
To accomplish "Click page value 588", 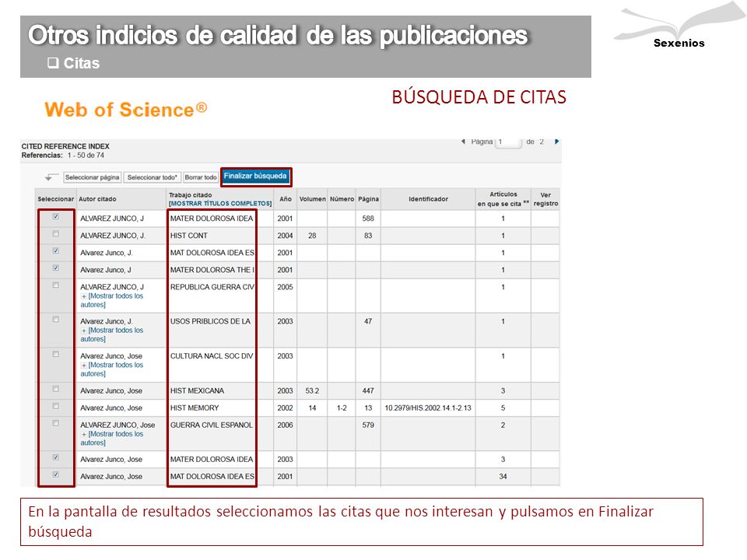I will (x=368, y=219).
